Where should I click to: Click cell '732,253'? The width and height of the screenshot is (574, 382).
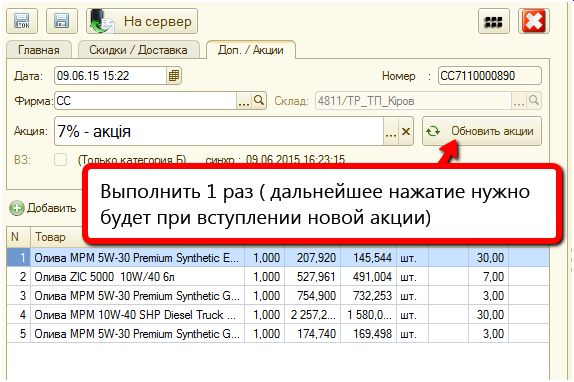(x=369, y=296)
